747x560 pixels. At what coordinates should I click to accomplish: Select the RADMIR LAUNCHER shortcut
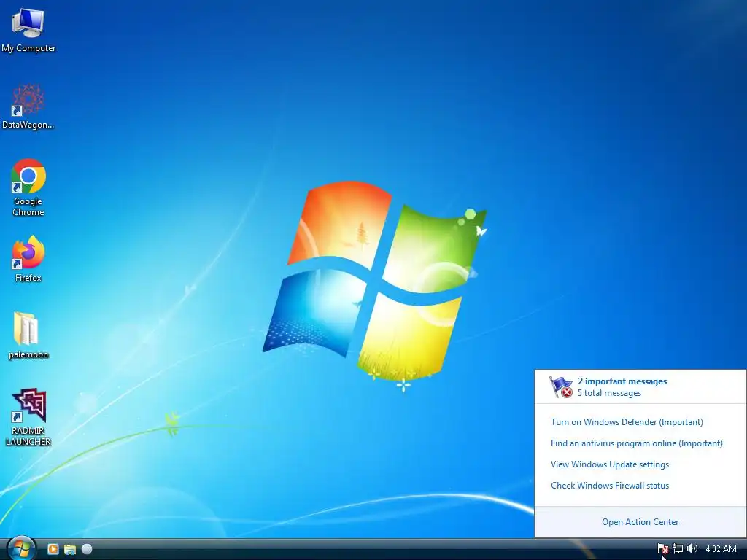tap(28, 416)
